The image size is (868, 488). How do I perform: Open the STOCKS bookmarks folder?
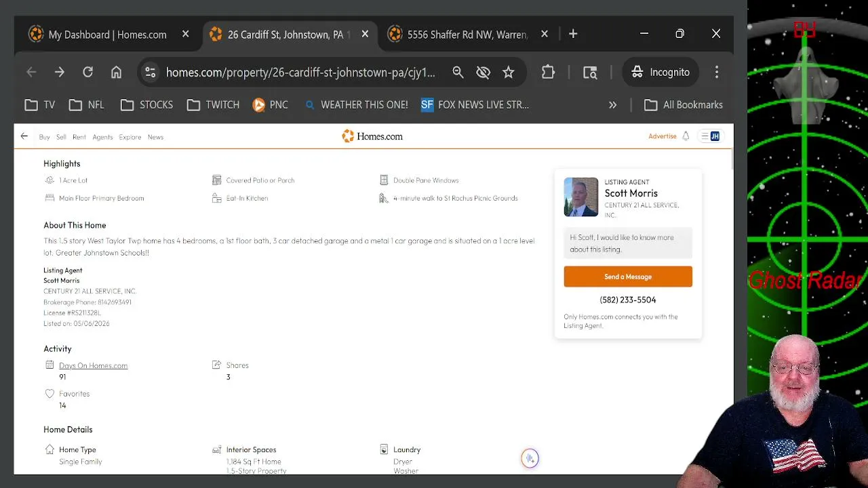(x=147, y=105)
